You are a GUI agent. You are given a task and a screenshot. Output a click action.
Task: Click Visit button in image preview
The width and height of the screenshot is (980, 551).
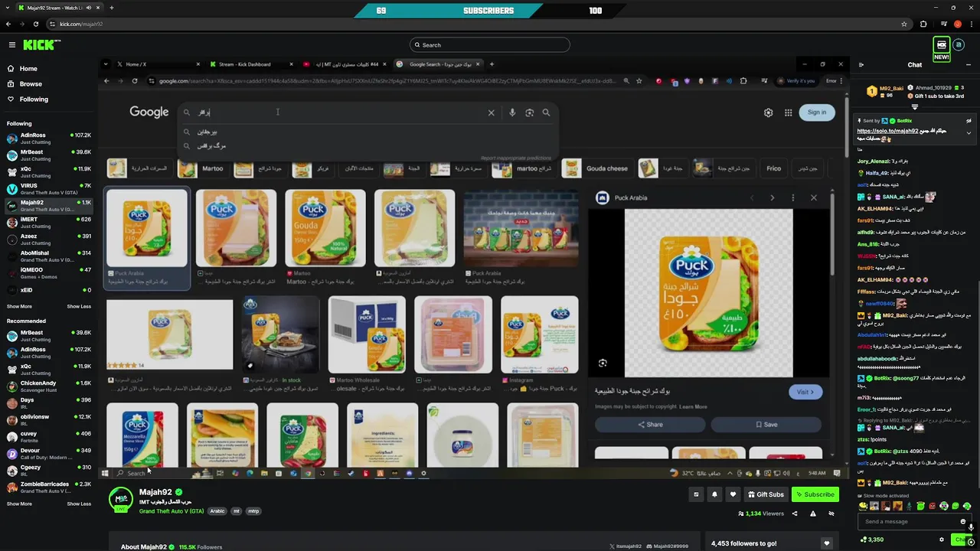[x=805, y=392]
